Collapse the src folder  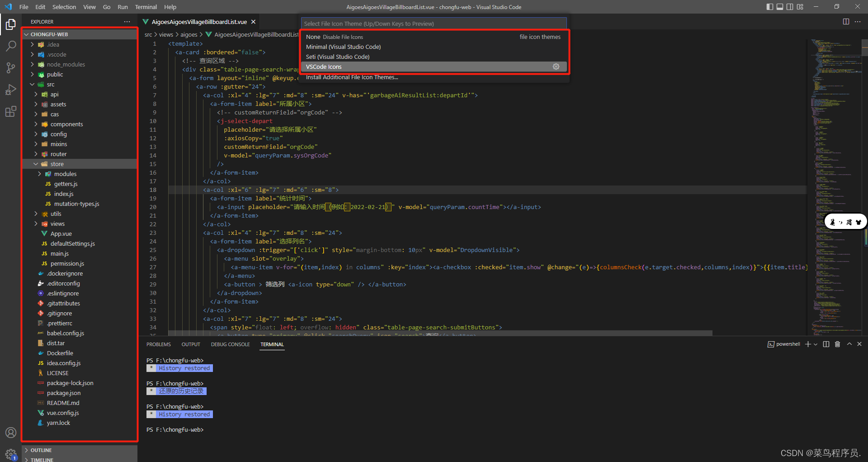click(80, 84)
